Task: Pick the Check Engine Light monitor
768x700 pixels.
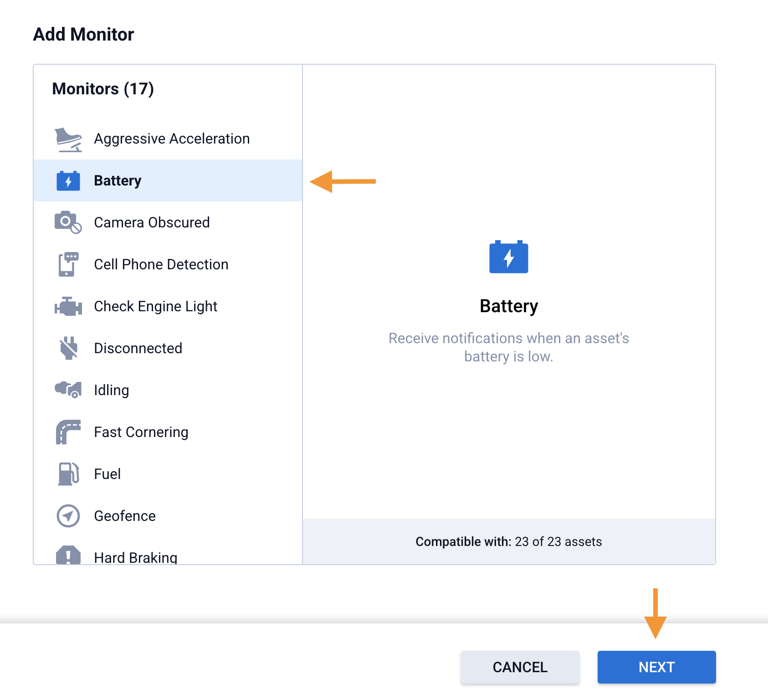Action: click(x=155, y=307)
